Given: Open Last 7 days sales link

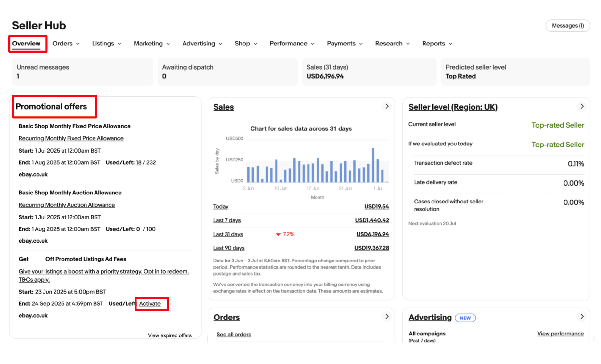Looking at the screenshot, I should click(227, 220).
